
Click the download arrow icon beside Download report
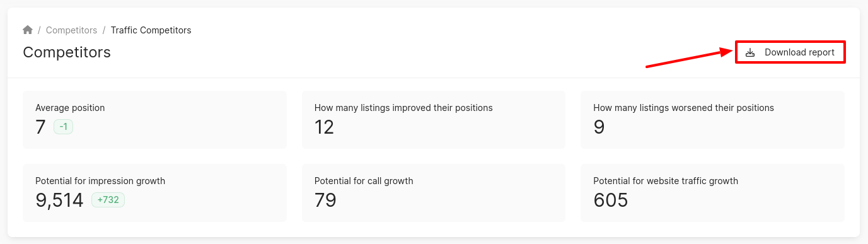[x=750, y=52]
